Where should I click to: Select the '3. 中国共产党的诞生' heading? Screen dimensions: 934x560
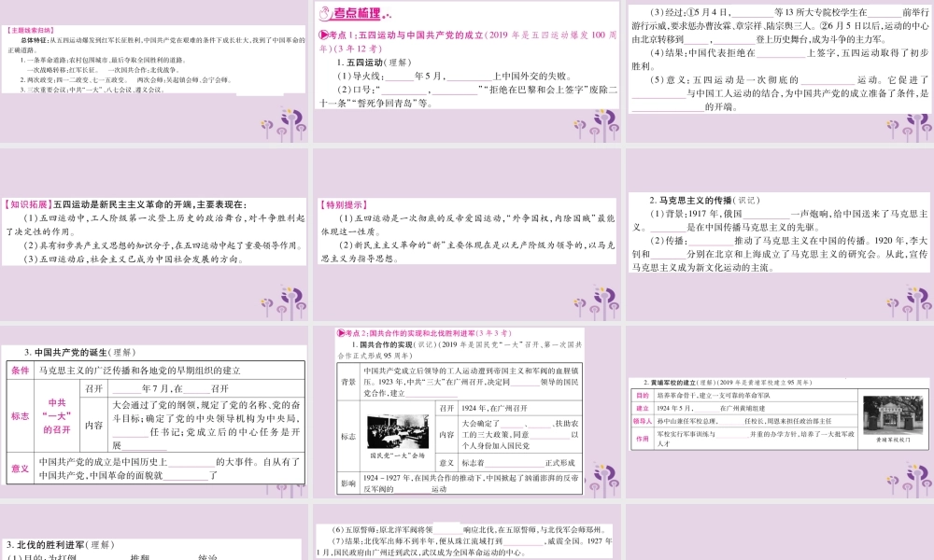click(79, 353)
